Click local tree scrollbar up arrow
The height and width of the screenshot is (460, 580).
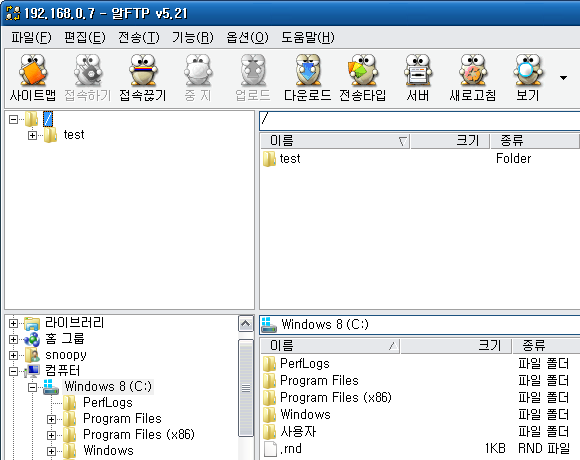pyautogui.click(x=246, y=324)
